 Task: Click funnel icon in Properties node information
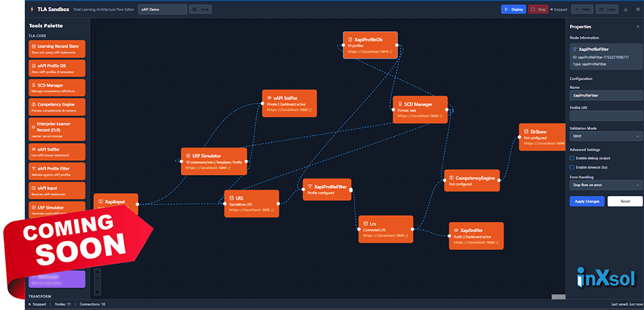coord(575,49)
